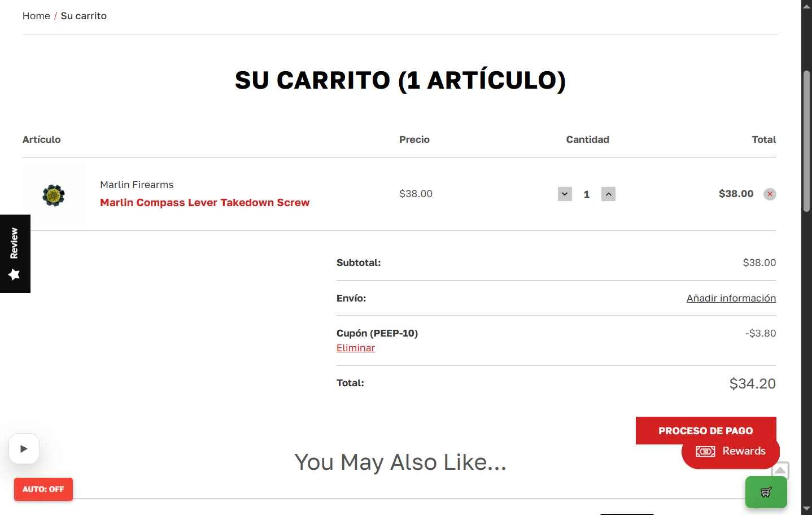
Task: Click the Cantidad column header
Action: tap(588, 139)
